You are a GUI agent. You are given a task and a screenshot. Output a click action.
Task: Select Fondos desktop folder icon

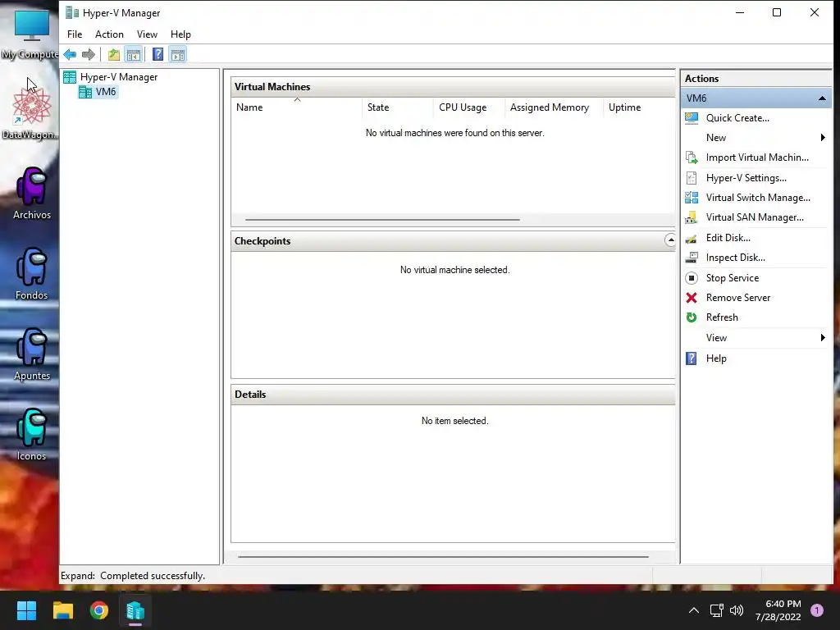point(32,273)
